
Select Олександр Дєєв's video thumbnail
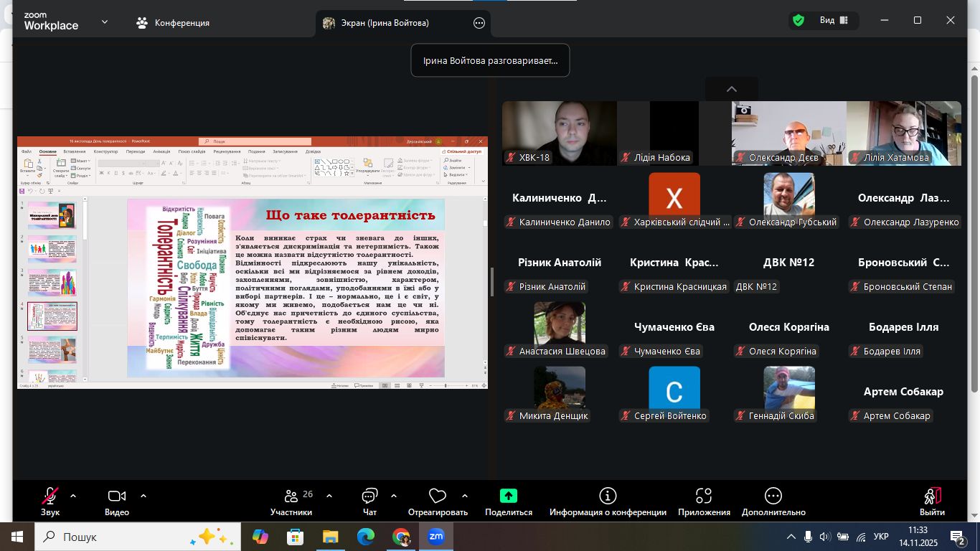788,133
